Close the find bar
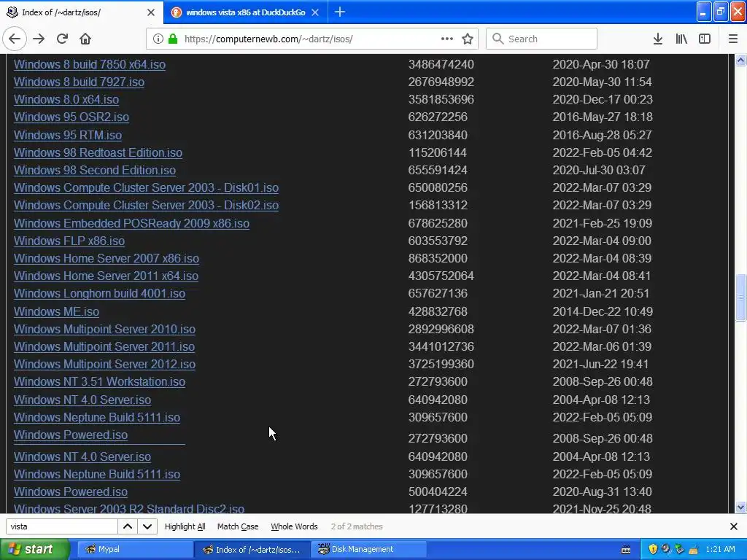 pyautogui.click(x=734, y=526)
